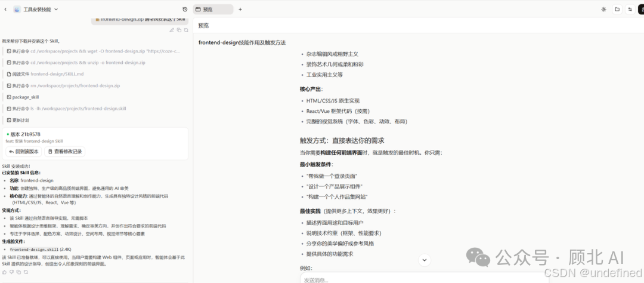Click the 名称 frontend-design bullet
Screen dimensions: 644x283
pos(31,180)
